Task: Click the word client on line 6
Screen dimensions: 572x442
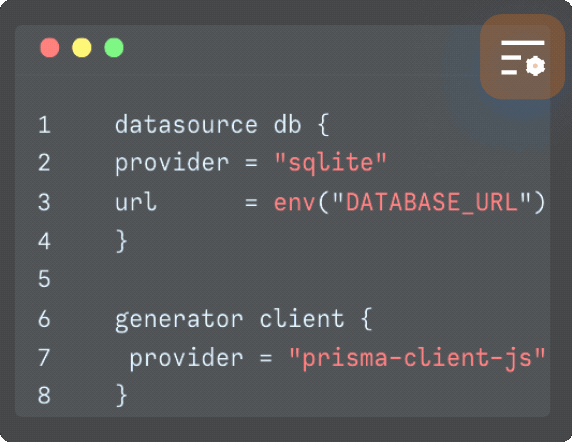Action: [x=302, y=318]
